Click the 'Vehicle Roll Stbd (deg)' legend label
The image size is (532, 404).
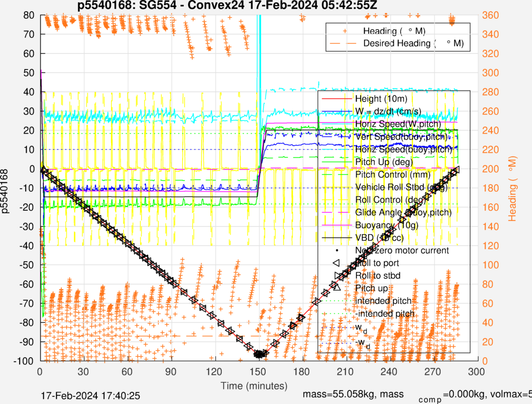[x=401, y=187]
